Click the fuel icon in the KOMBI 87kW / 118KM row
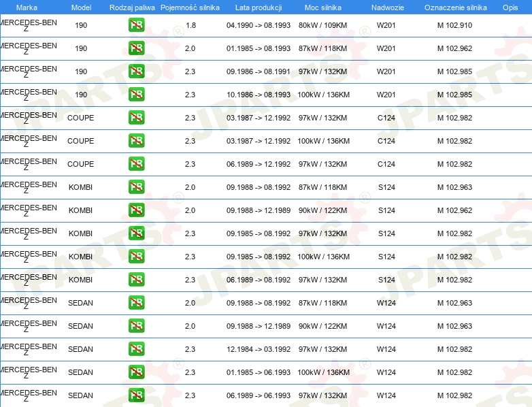The width and height of the screenshot is (532, 407). 136,187
